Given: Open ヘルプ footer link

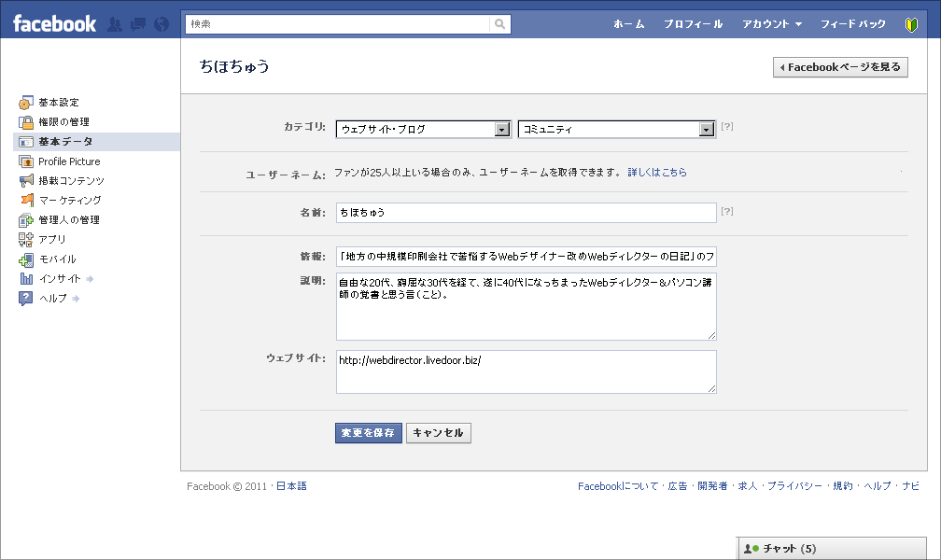Looking at the screenshot, I should (878, 486).
